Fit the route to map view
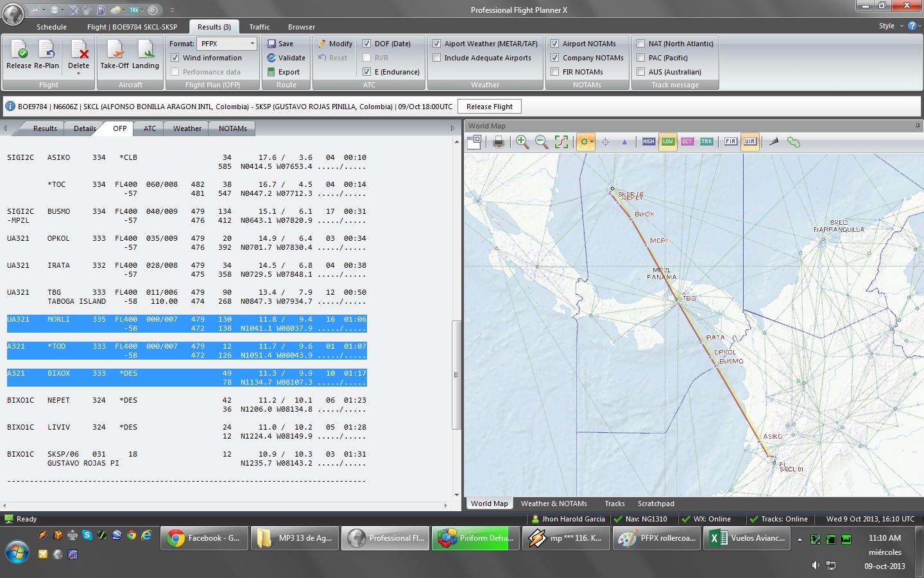Viewport: 924px width, 578px height. 561,142
